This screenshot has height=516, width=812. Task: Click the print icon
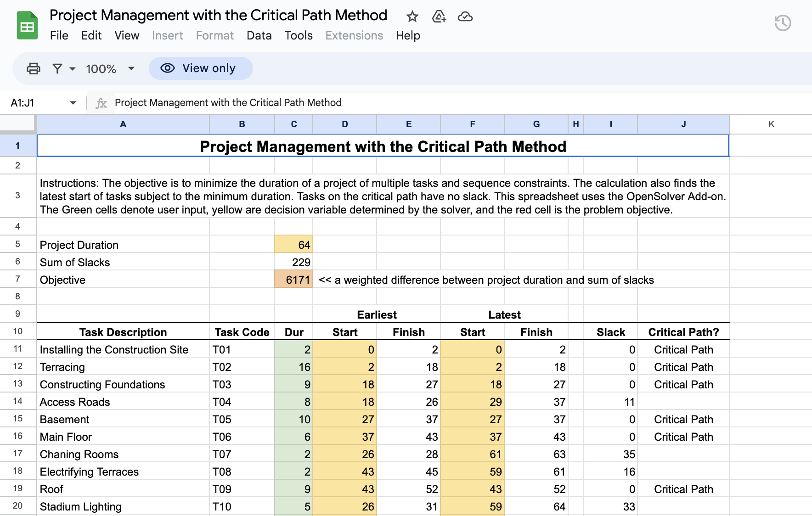pyautogui.click(x=33, y=68)
